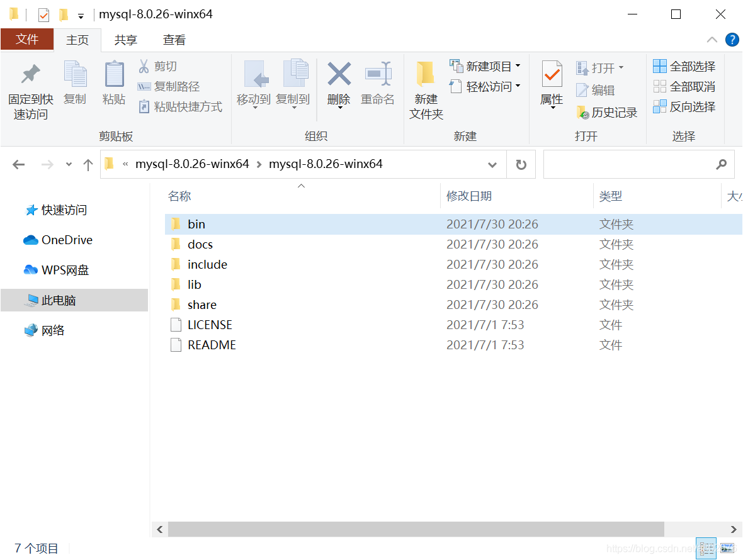This screenshot has height=560, width=743.
Task: Switch to large icons view in status bar
Action: [727, 549]
